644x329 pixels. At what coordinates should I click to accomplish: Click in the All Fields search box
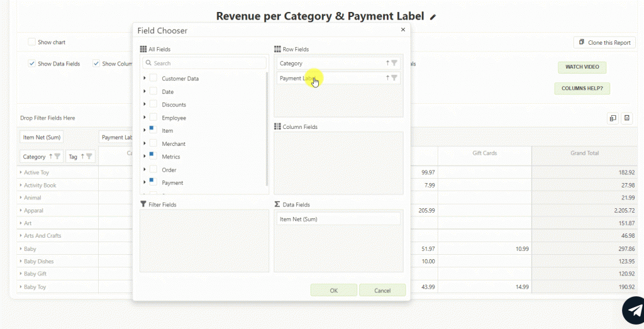click(204, 64)
